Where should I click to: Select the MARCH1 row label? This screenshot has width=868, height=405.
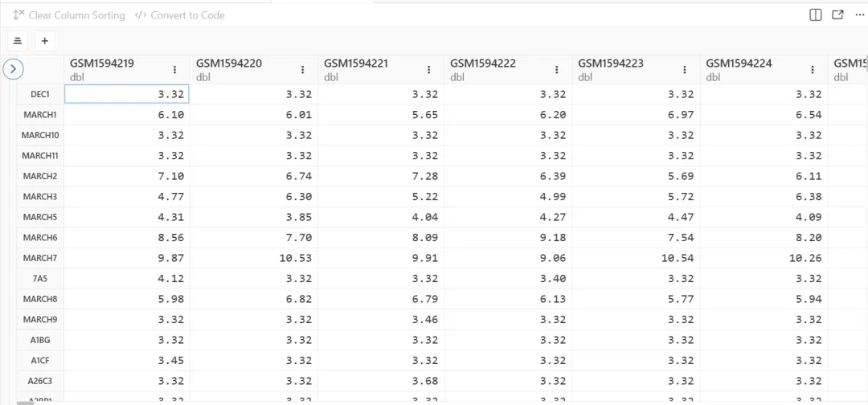[40, 115]
